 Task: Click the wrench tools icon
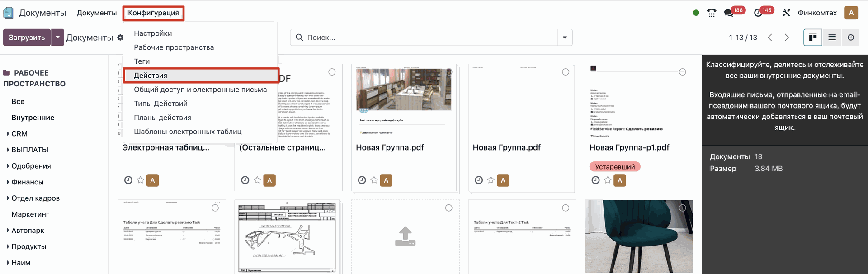coord(787,13)
